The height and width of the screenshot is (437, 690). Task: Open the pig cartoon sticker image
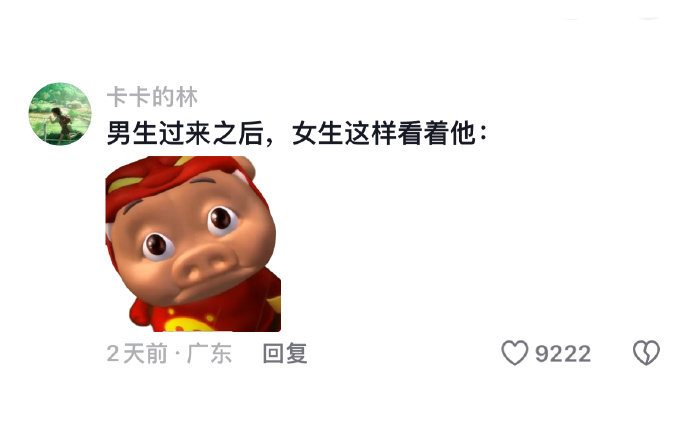[193, 244]
